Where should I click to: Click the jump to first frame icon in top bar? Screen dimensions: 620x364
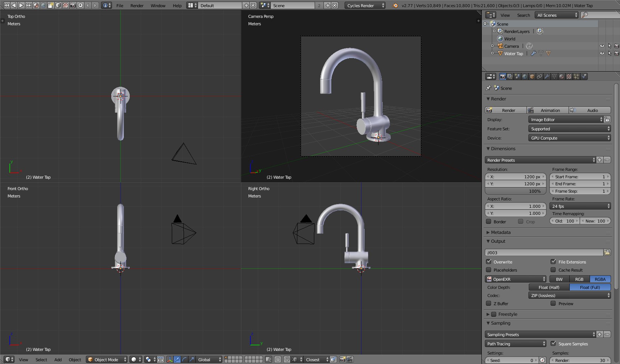point(6,5)
